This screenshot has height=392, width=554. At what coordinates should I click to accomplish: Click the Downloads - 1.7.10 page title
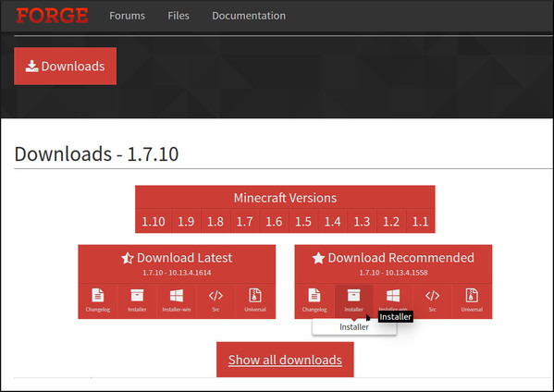tap(96, 154)
